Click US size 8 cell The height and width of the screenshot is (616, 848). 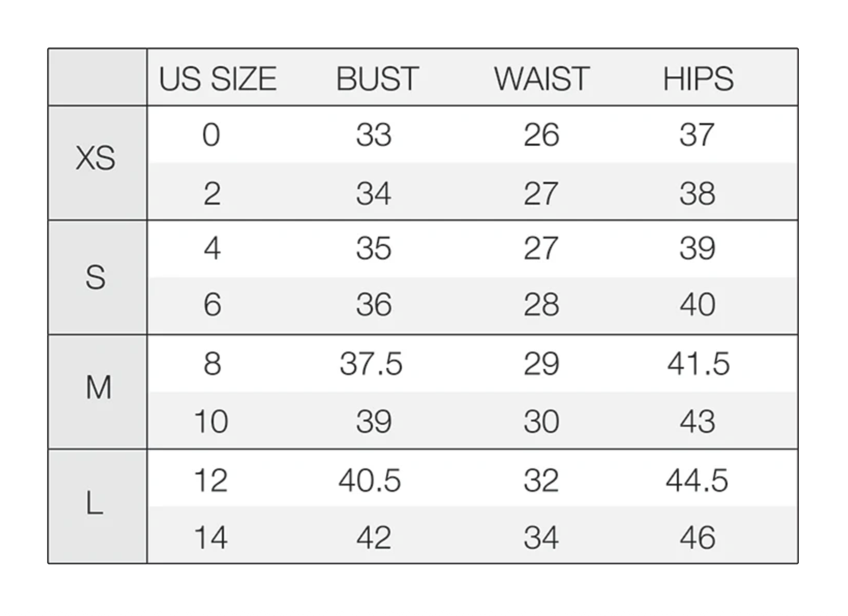click(x=212, y=364)
